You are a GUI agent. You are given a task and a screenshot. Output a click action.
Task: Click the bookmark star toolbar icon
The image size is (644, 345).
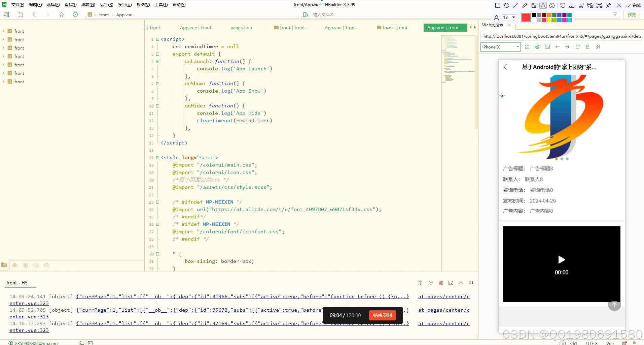(x=62, y=14)
